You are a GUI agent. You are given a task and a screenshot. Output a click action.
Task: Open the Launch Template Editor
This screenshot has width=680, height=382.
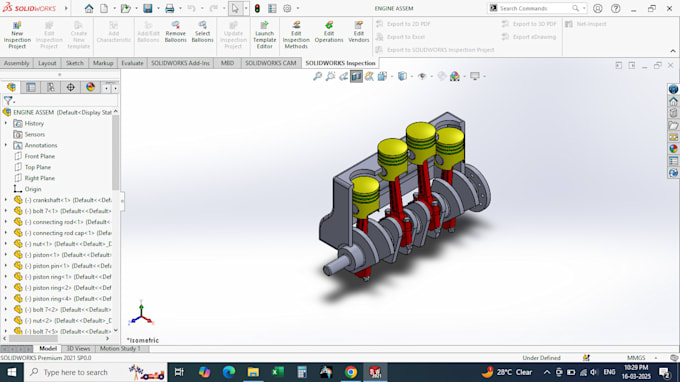[264, 35]
